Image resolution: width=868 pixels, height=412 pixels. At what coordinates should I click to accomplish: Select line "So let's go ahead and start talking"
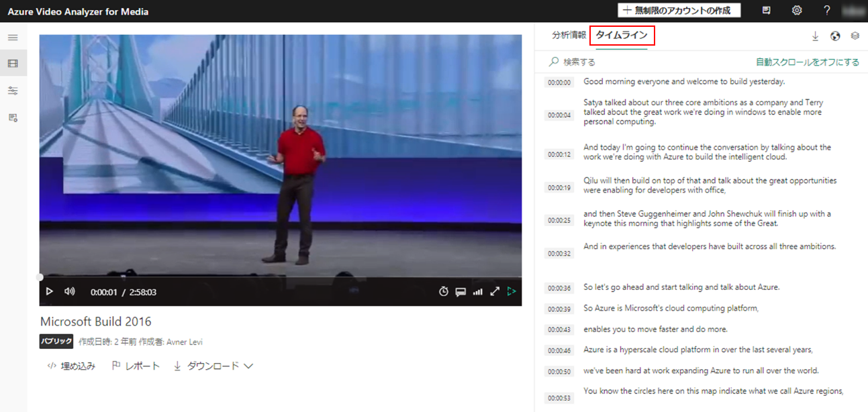681,287
